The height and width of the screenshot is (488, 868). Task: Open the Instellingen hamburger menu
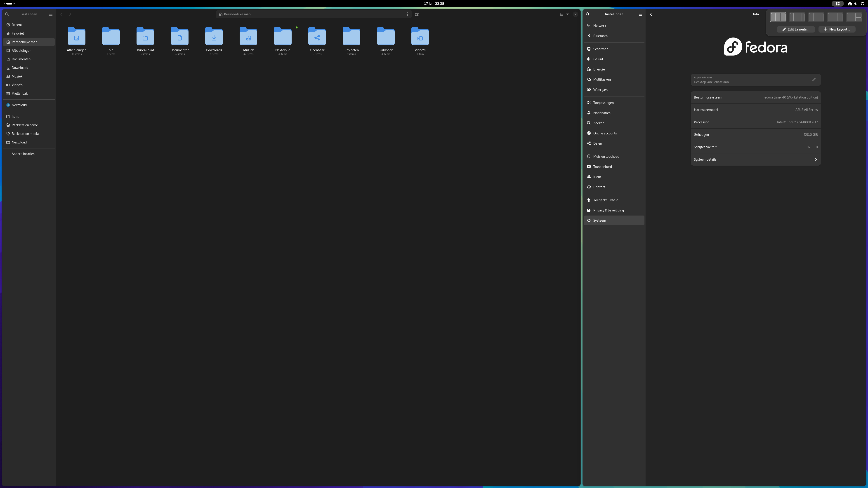[x=641, y=14]
